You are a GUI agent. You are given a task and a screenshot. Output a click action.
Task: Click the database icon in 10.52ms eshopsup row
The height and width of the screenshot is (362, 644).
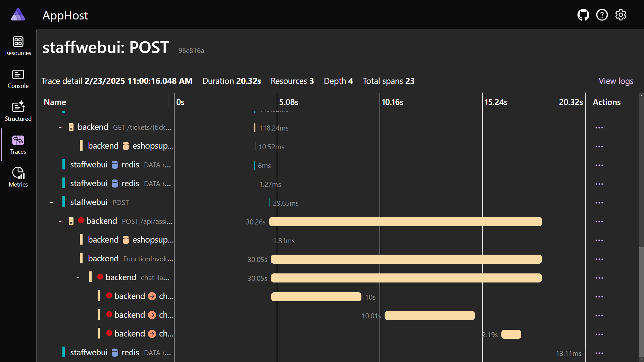(126, 146)
